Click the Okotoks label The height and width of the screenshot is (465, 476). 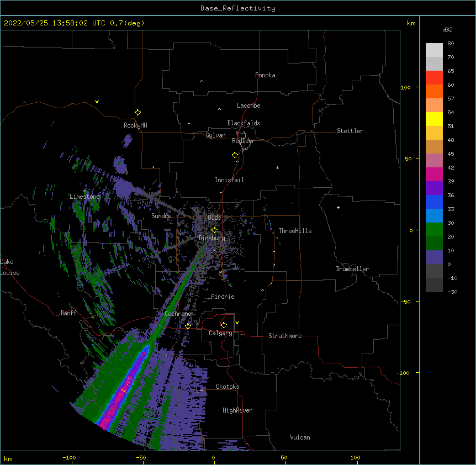pos(228,387)
